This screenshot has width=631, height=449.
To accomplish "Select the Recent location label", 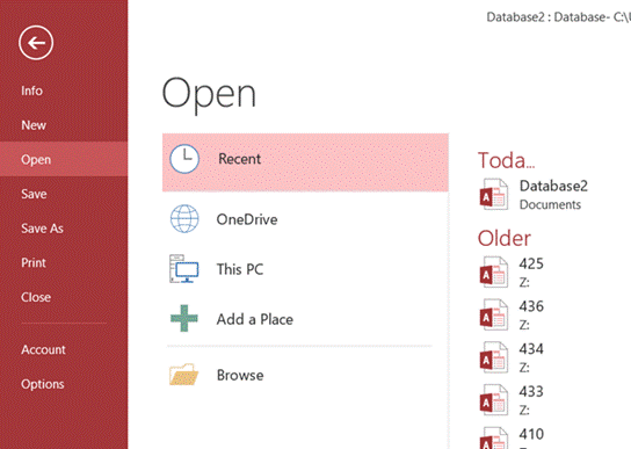I will (x=239, y=159).
